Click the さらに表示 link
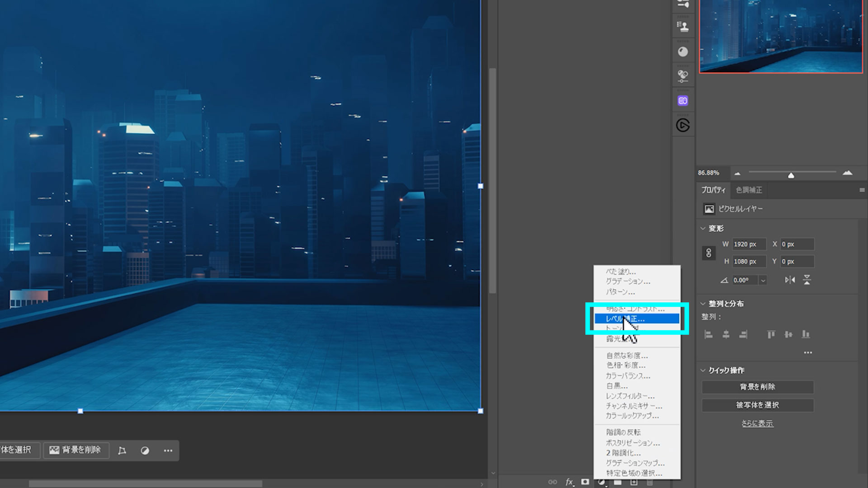Image resolution: width=868 pixels, height=488 pixels. [757, 424]
